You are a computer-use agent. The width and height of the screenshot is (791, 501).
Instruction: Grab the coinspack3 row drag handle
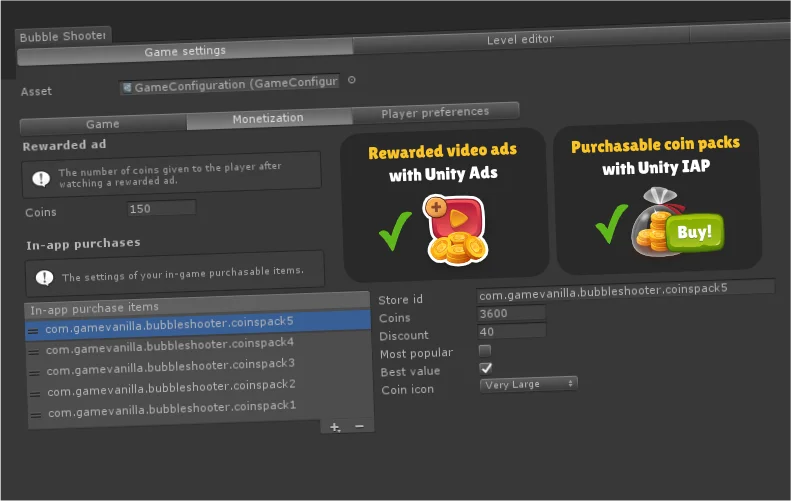click(x=34, y=373)
